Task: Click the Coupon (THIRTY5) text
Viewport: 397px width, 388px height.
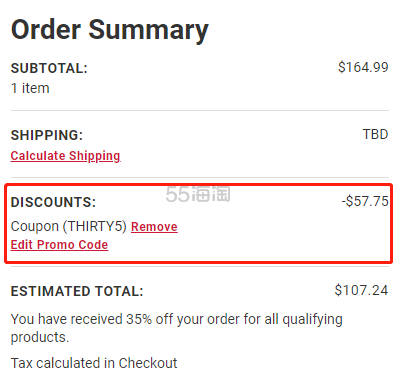Action: (x=69, y=226)
